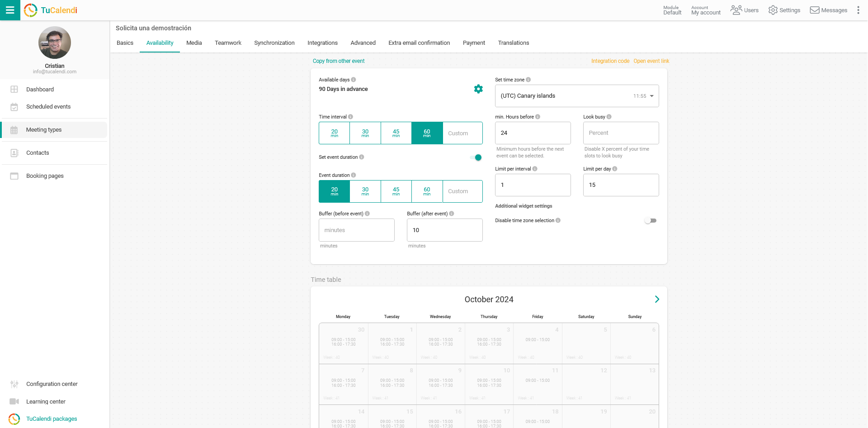Open the Configuration center
Screen dimensions: 868x428
click(x=52, y=384)
